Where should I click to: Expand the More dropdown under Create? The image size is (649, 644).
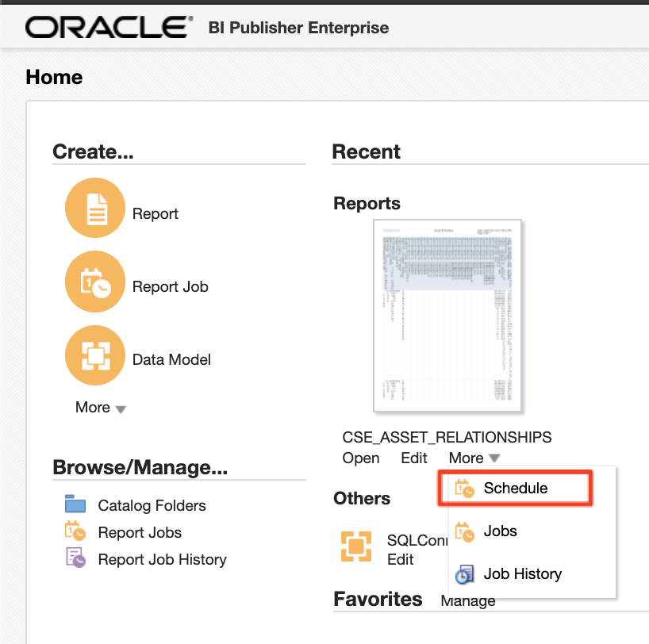point(100,408)
